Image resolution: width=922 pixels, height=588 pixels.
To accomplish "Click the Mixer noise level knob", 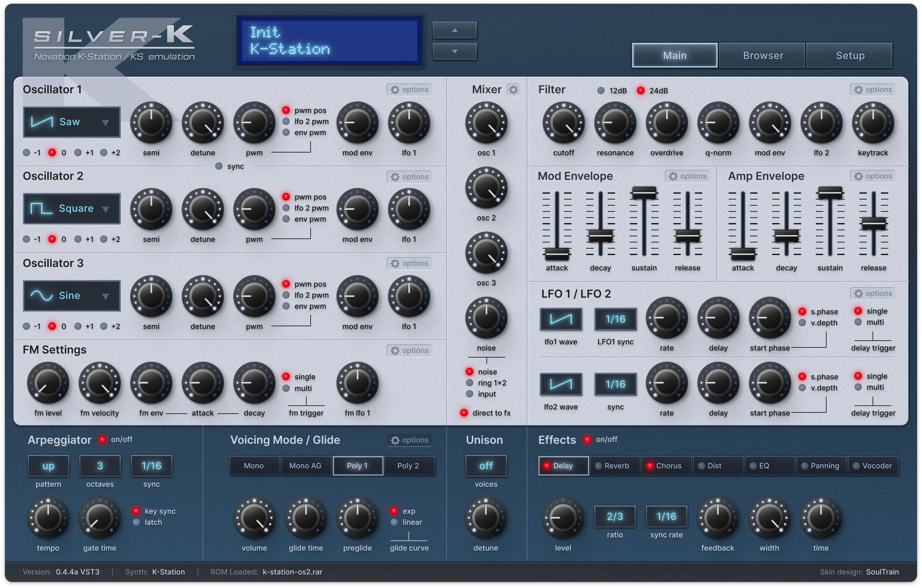I will pos(486,318).
